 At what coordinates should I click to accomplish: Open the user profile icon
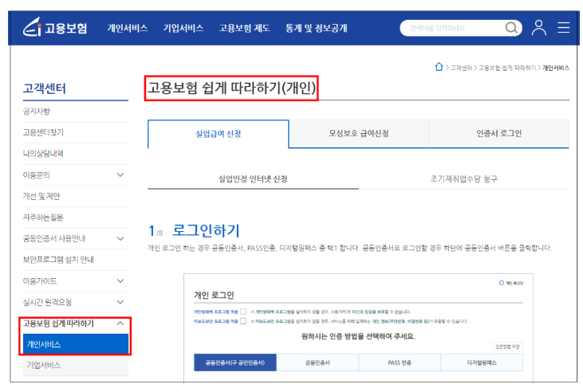click(539, 28)
